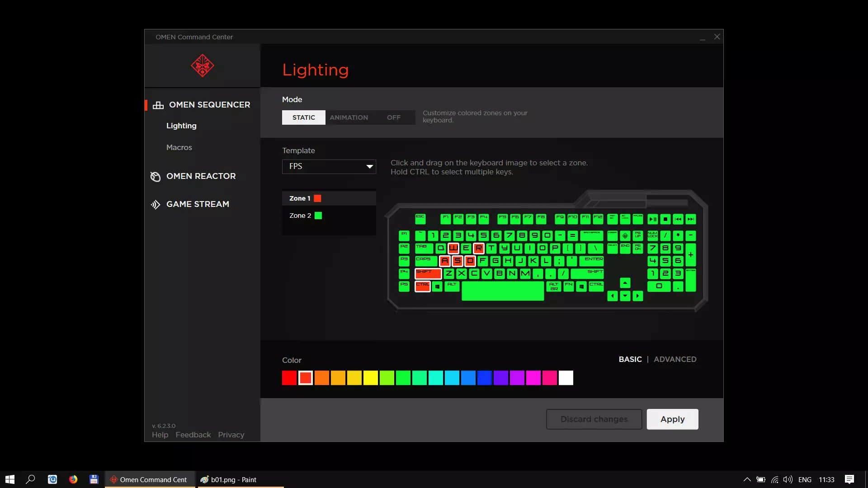Switch to b01.png Paint window in taskbar
This screenshot has height=488, width=868.
click(241, 479)
